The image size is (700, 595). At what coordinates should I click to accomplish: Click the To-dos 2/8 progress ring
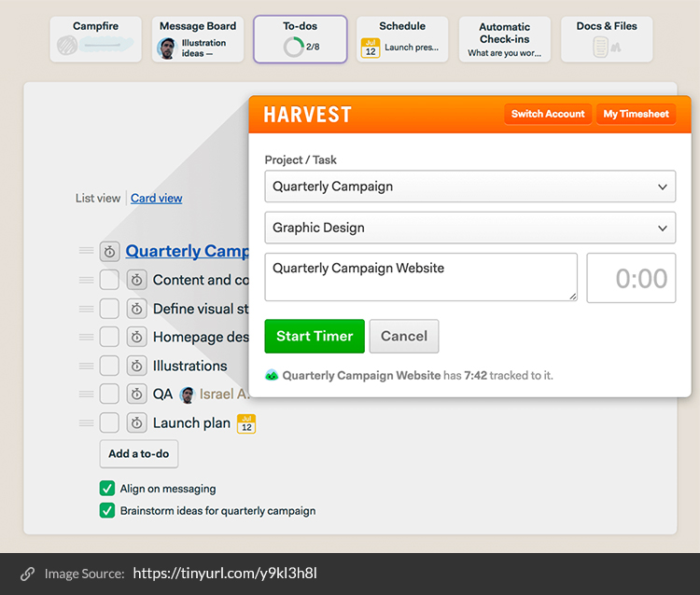pyautogui.click(x=293, y=47)
